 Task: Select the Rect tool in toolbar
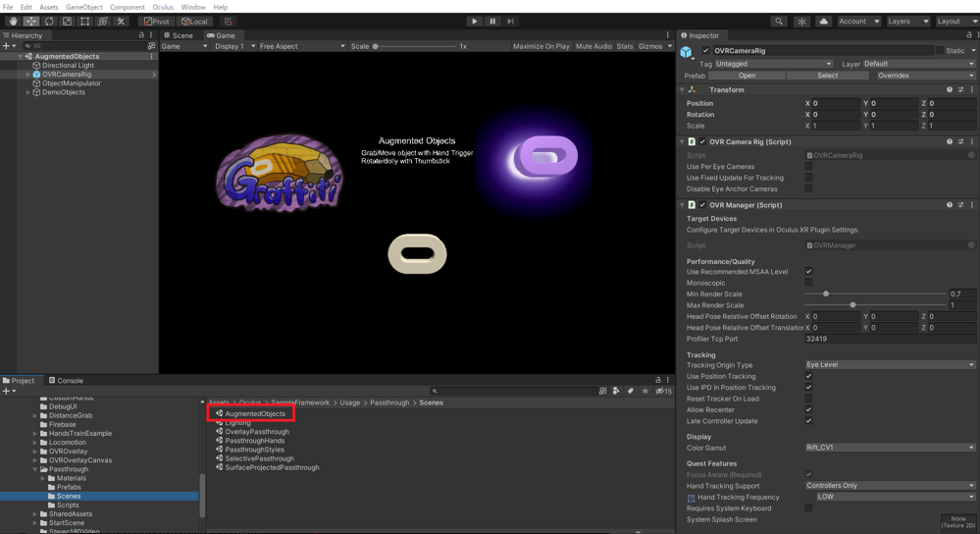coord(85,22)
